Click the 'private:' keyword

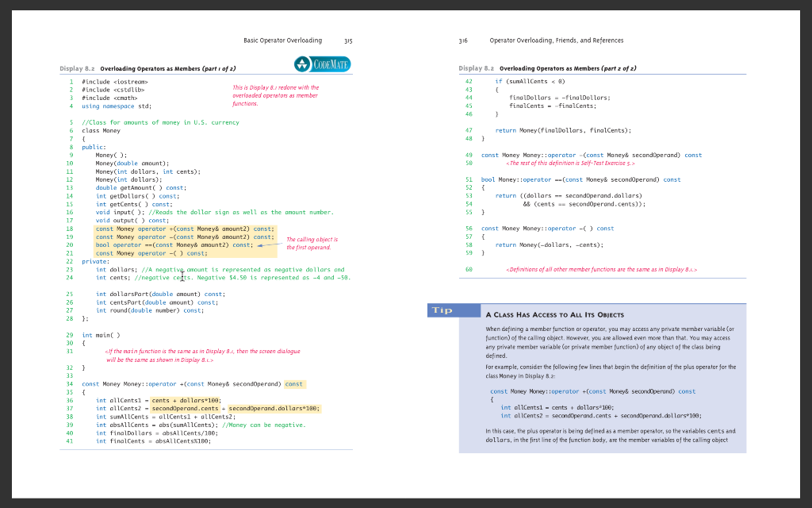click(96, 262)
